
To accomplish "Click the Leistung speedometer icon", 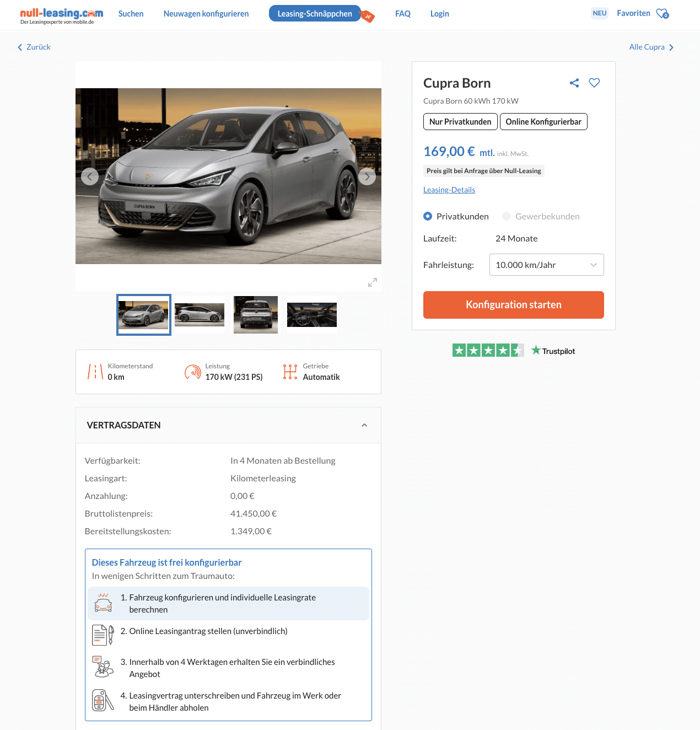I will (193, 372).
